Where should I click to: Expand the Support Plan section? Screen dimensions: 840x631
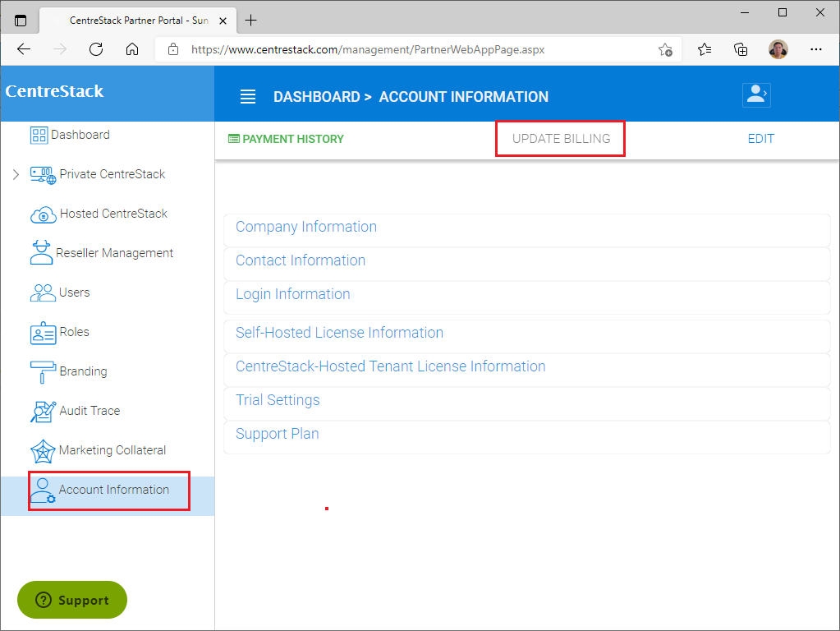[x=527, y=438]
